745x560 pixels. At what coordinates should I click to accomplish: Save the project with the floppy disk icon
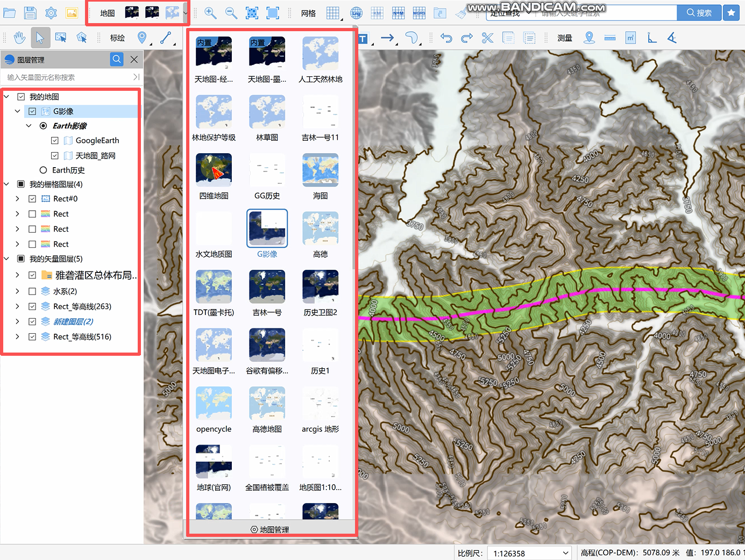(30, 12)
